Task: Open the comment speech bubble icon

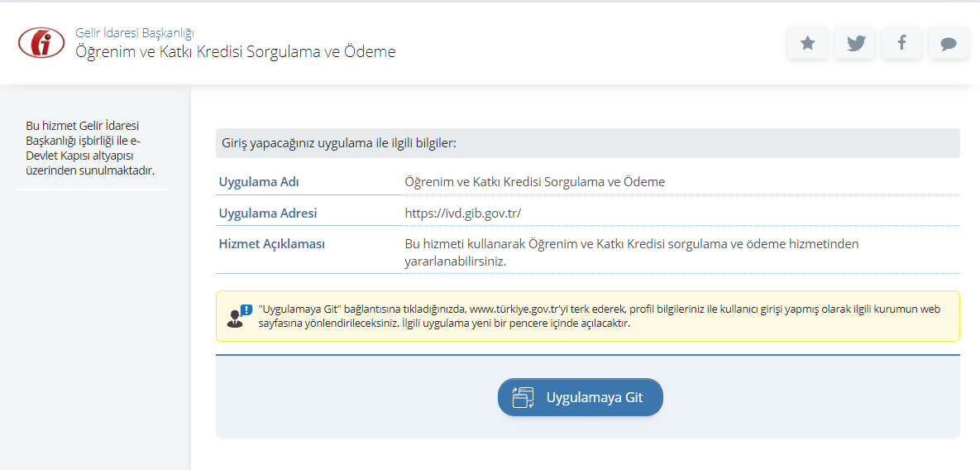Action: [x=949, y=43]
